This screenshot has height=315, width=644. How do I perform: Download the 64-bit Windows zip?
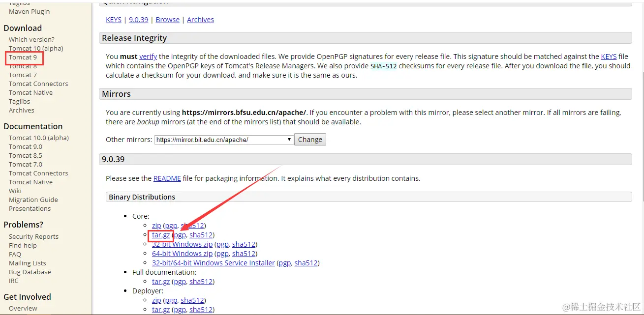click(x=183, y=254)
